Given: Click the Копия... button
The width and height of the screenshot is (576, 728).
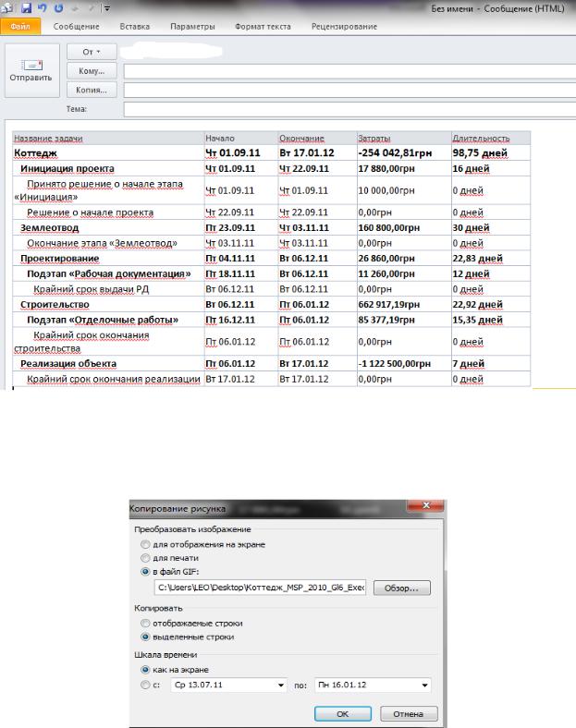Looking at the screenshot, I should (x=92, y=90).
